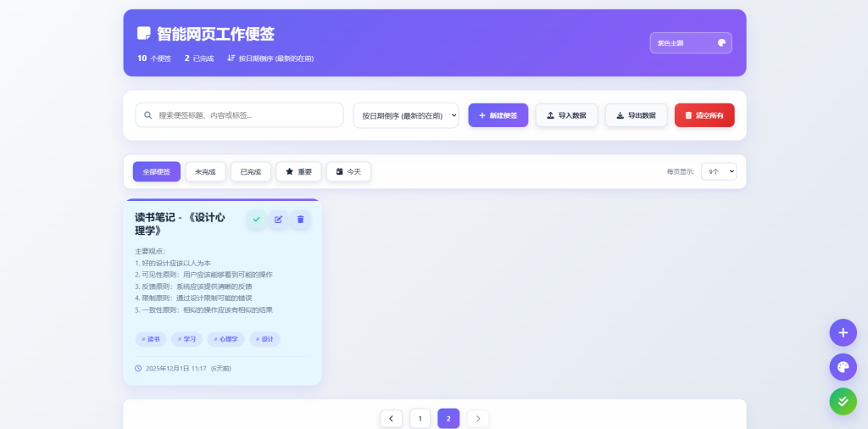Click the search magnifier icon
The image size is (868, 429).
(x=147, y=115)
